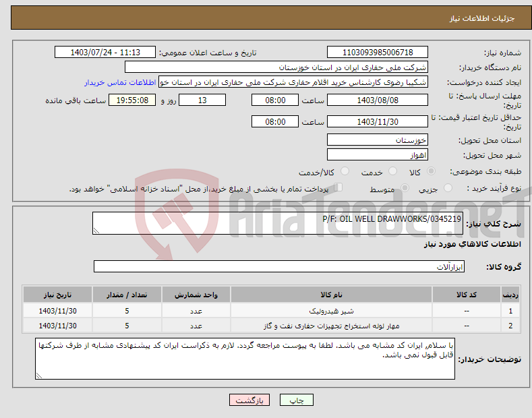Click the ایجاد کننده درخواست field
This screenshot has width=532, height=418.
293,82
